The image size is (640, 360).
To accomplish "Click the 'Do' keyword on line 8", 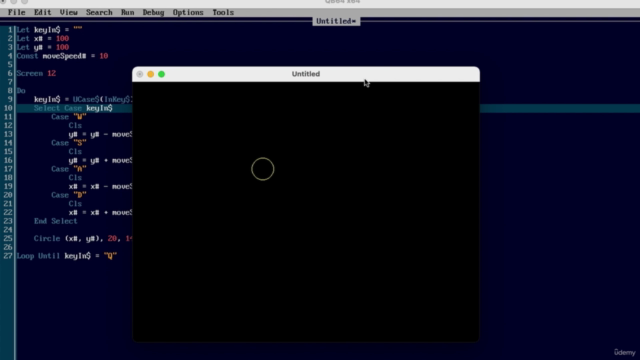I will click(x=21, y=91).
